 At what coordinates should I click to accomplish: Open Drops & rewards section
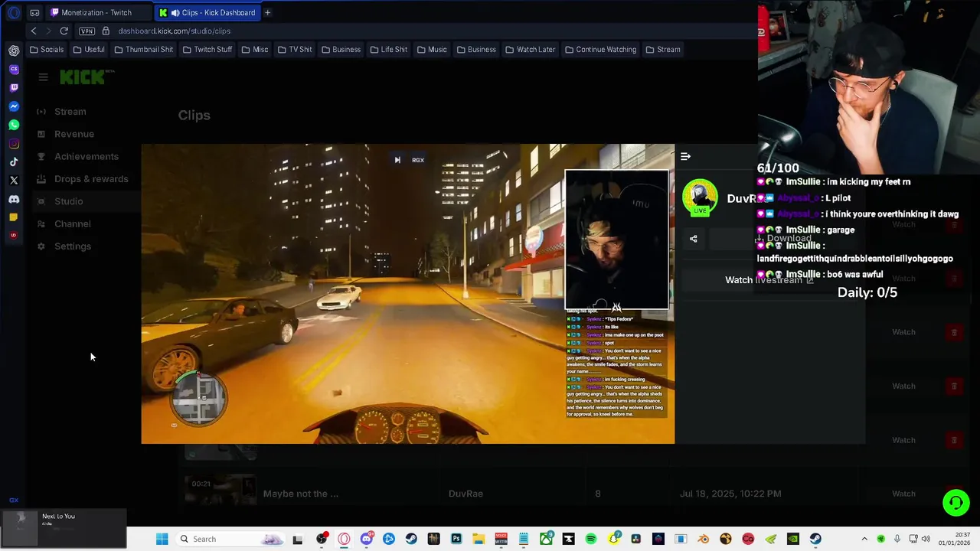click(90, 179)
